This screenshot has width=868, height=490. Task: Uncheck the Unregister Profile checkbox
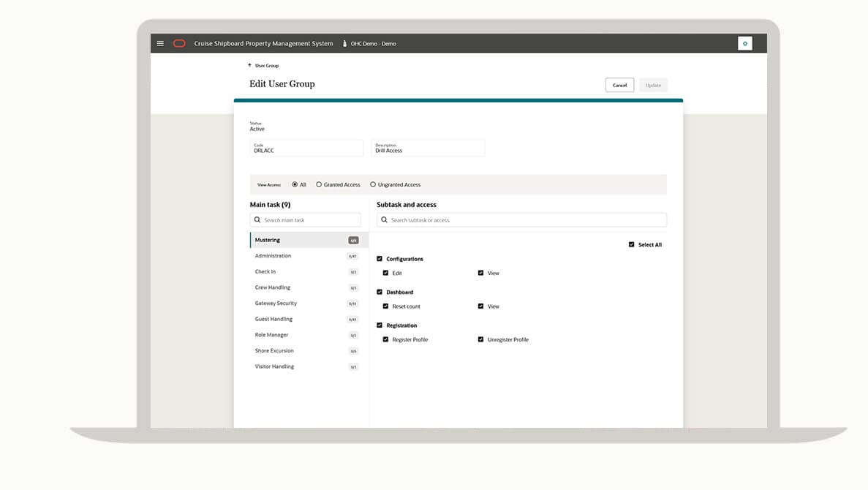480,340
